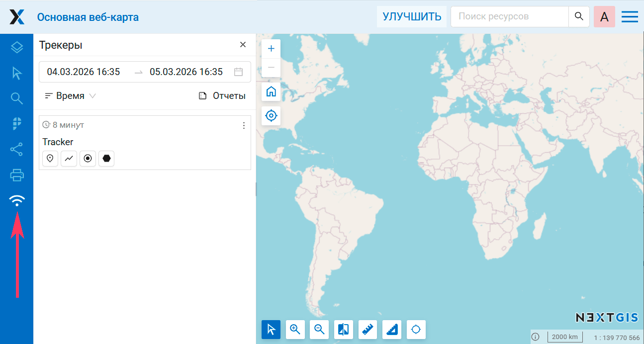Open Отчеты reports
This screenshot has height=344, width=644.
coord(222,96)
